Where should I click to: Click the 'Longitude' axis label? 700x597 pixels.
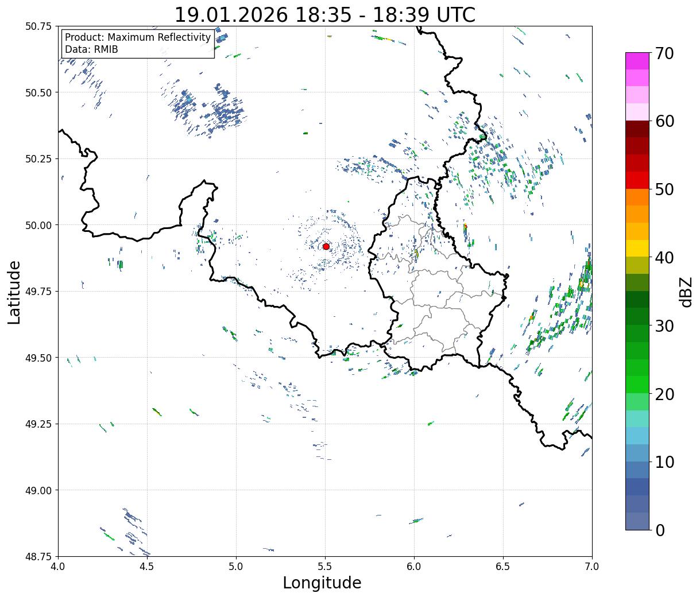pos(322,583)
